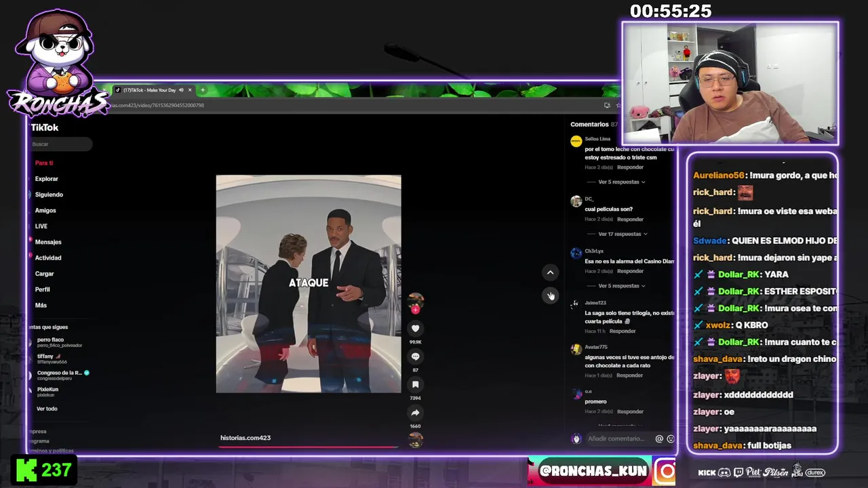868x488 pixels.
Task: Click the @RONCHAS_KUN handle banner
Action: coord(592,471)
